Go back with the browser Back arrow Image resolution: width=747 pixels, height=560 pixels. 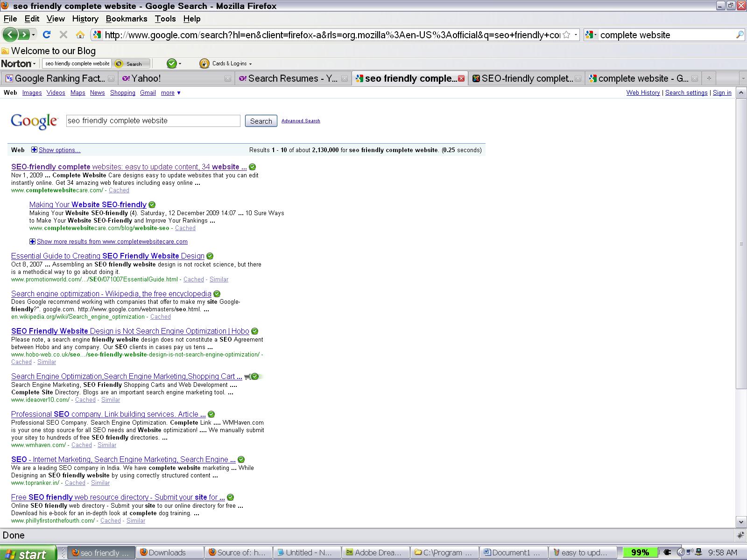pos(10,35)
